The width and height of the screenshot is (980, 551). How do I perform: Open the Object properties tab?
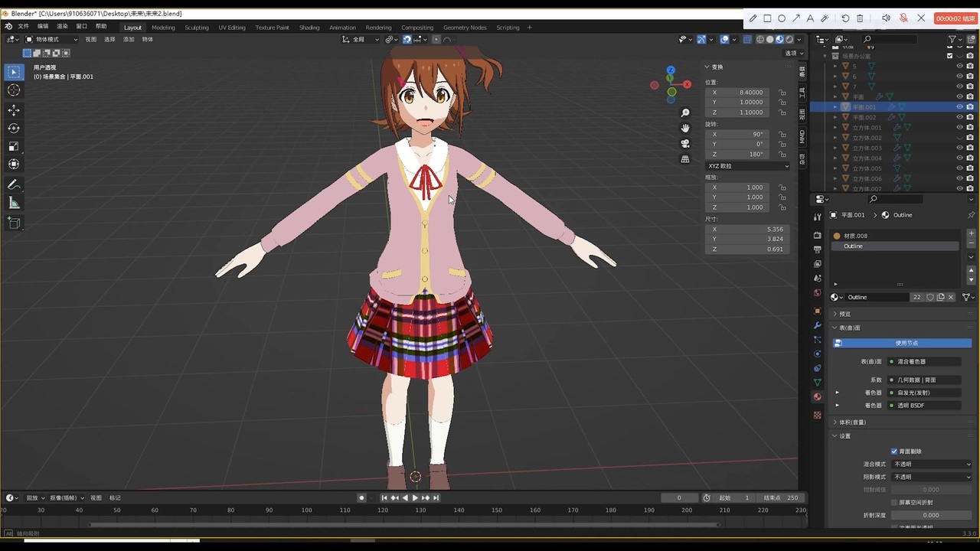coord(818,311)
